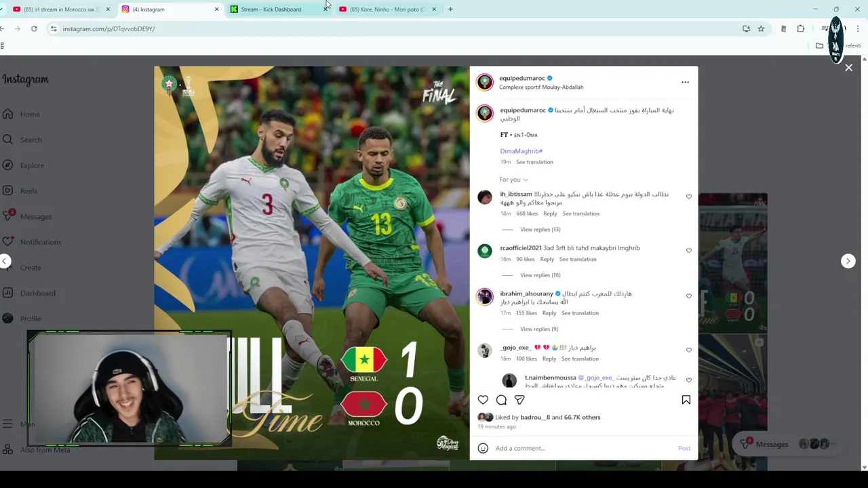Expand View replies (16)
Image resolution: width=868 pixels, height=488 pixels.
(x=540, y=275)
